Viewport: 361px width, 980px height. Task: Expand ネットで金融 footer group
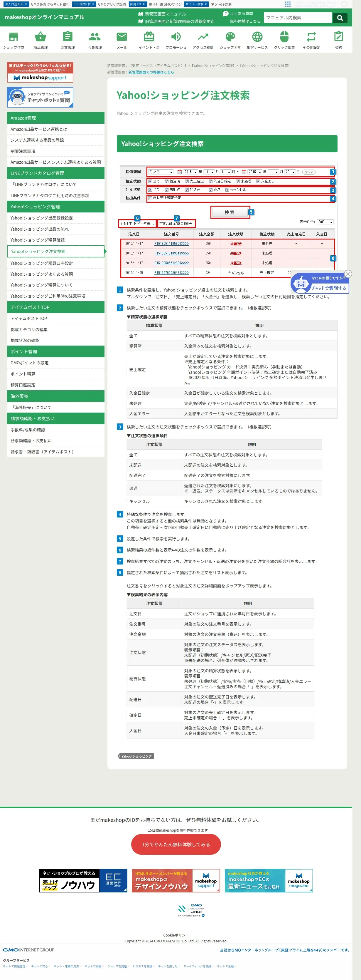227,966
